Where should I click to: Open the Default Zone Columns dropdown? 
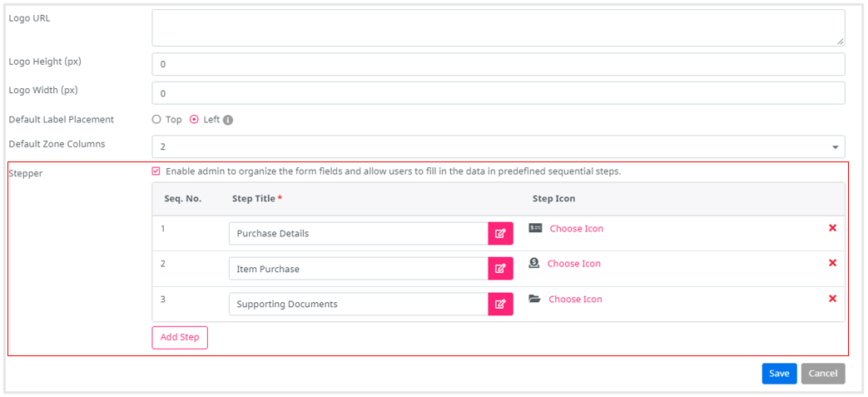[x=498, y=146]
